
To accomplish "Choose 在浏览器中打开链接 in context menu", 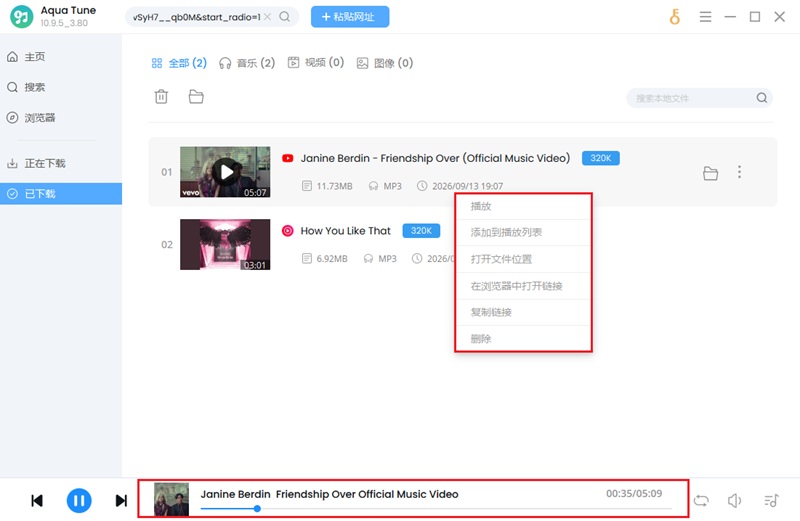I will [x=523, y=286].
